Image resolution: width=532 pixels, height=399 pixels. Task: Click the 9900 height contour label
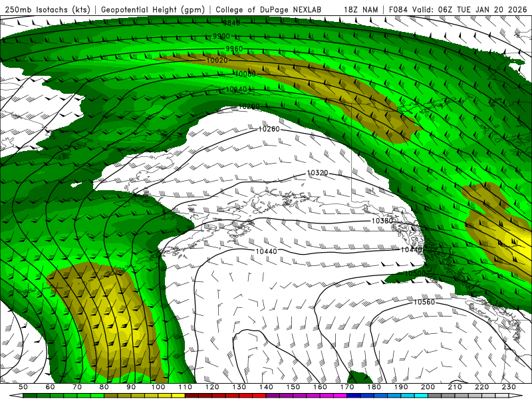(x=221, y=36)
